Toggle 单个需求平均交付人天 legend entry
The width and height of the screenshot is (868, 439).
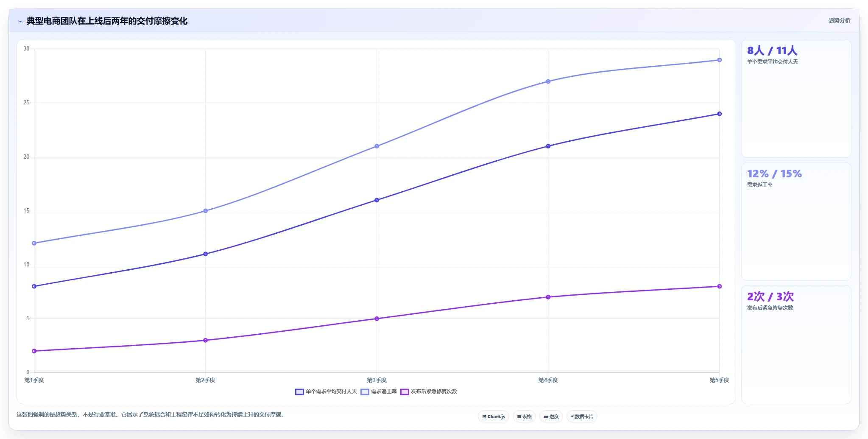pos(326,391)
